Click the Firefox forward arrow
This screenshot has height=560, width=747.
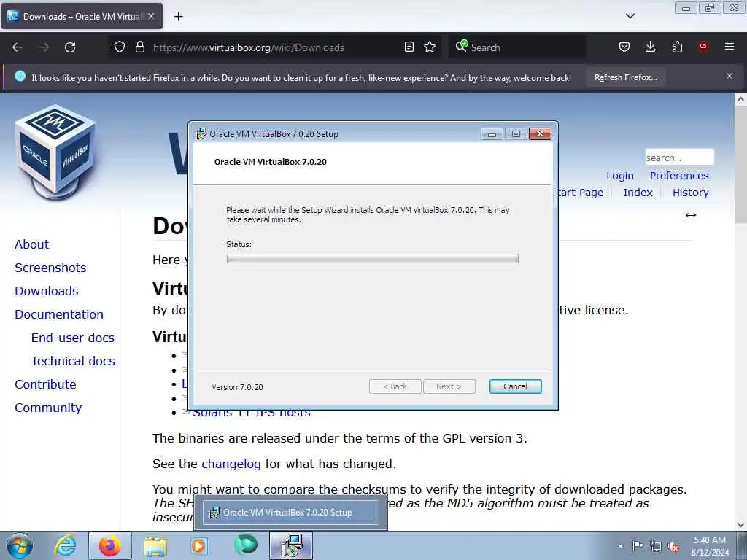(x=44, y=47)
